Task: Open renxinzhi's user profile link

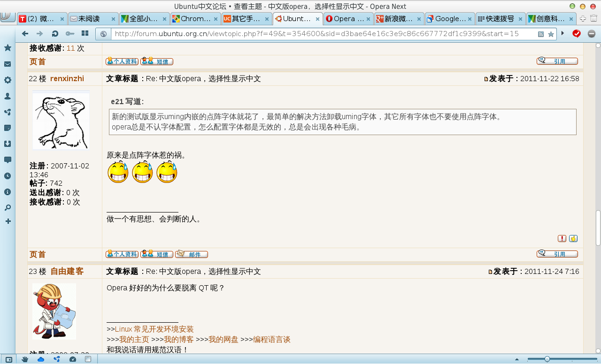Action: tap(67, 78)
